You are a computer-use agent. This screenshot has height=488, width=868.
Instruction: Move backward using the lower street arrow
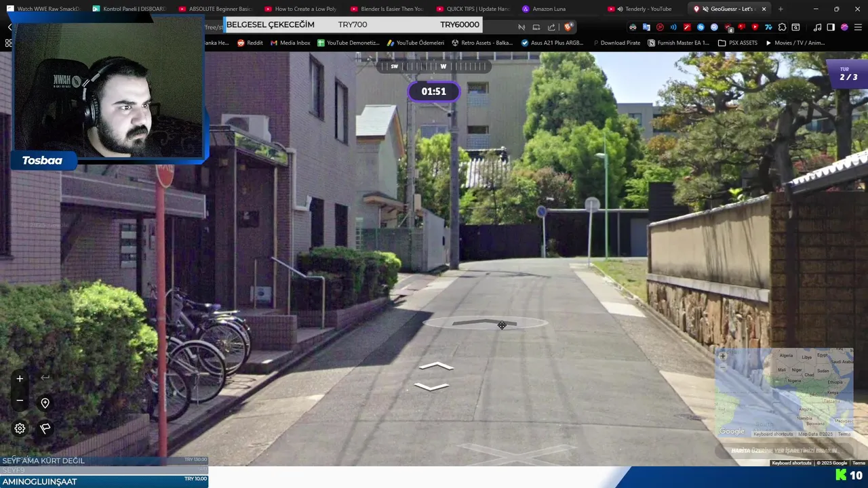coord(432,386)
